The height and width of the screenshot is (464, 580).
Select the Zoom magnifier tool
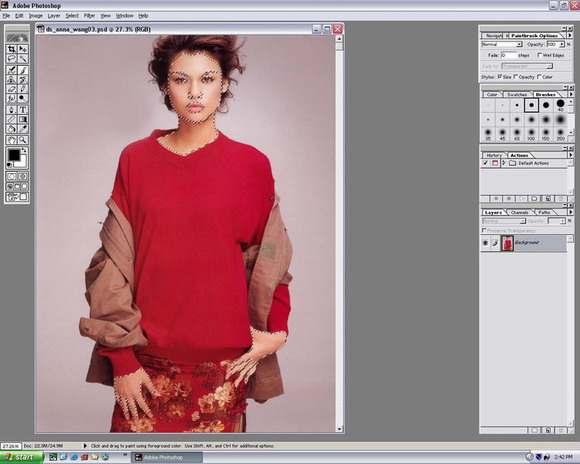(x=23, y=140)
